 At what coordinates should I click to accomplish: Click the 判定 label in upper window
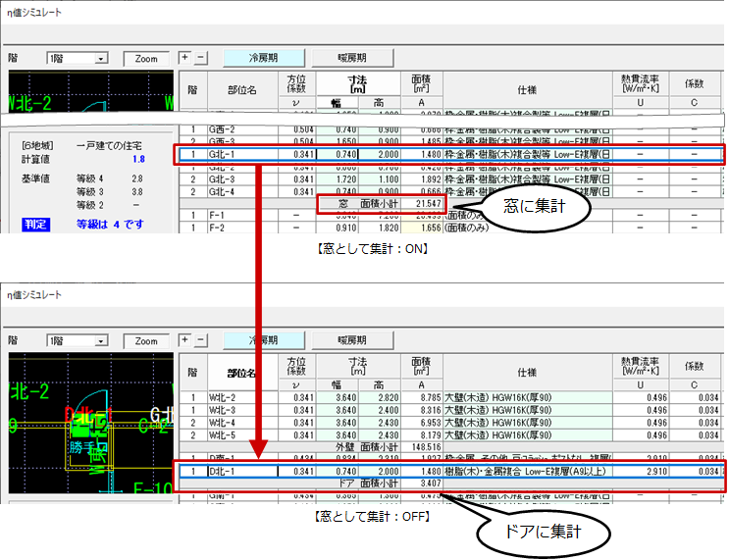[x=35, y=225]
